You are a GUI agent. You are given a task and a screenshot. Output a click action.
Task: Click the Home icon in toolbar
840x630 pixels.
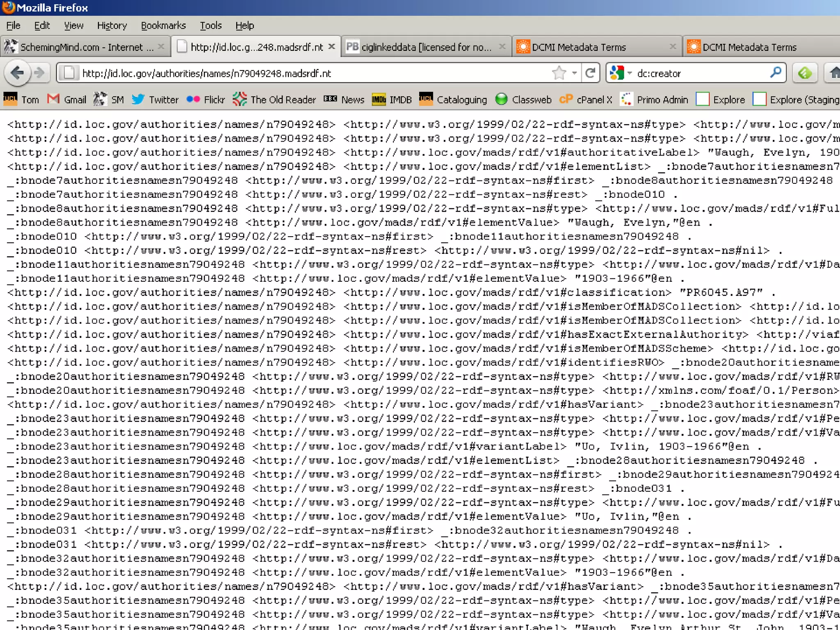[834, 73]
